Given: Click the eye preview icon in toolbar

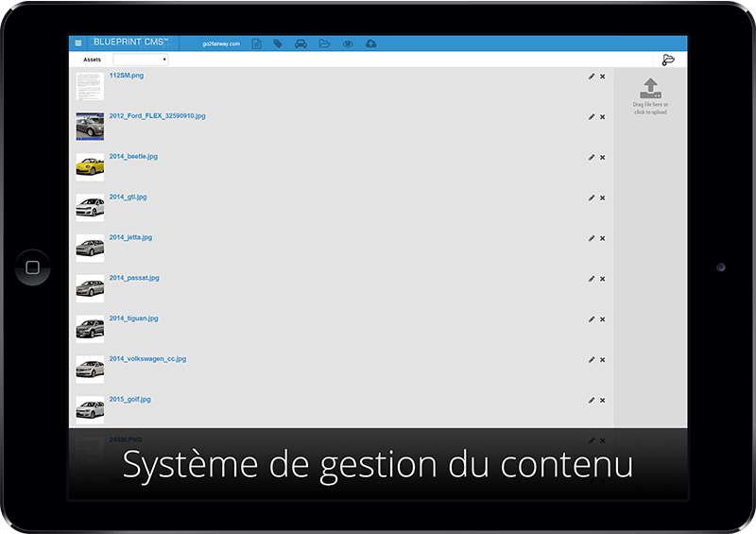Looking at the screenshot, I should pos(348,43).
